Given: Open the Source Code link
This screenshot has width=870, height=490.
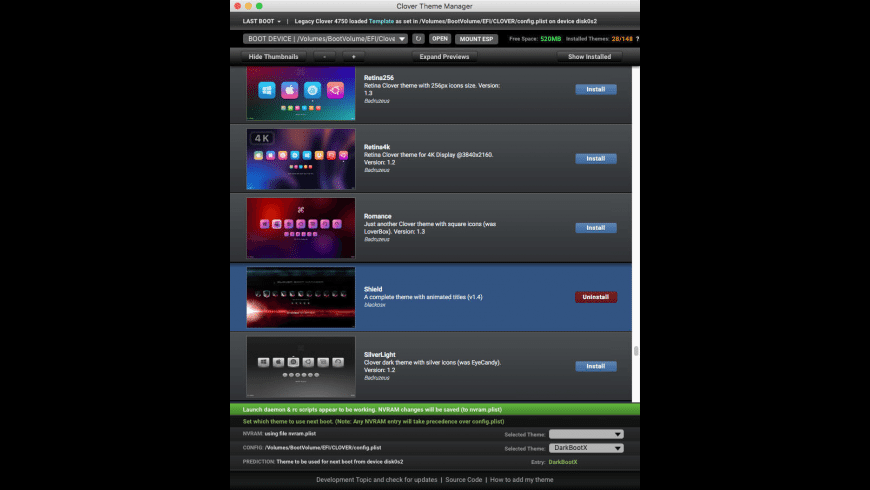Looking at the screenshot, I should (x=463, y=480).
